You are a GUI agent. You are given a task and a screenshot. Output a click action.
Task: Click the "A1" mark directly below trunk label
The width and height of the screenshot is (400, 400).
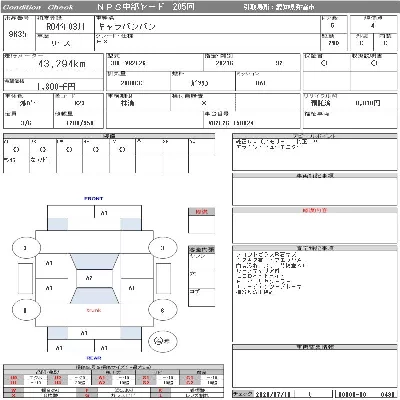click(x=84, y=333)
